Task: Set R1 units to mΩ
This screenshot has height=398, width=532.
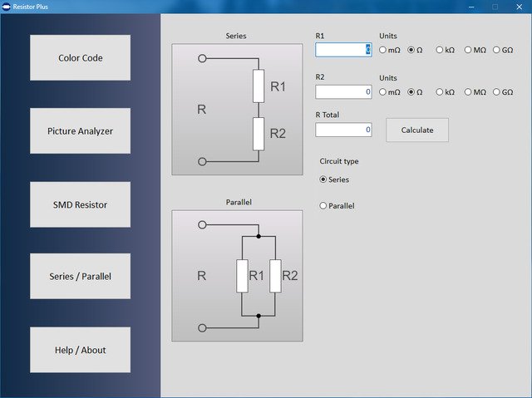Action: [x=383, y=50]
